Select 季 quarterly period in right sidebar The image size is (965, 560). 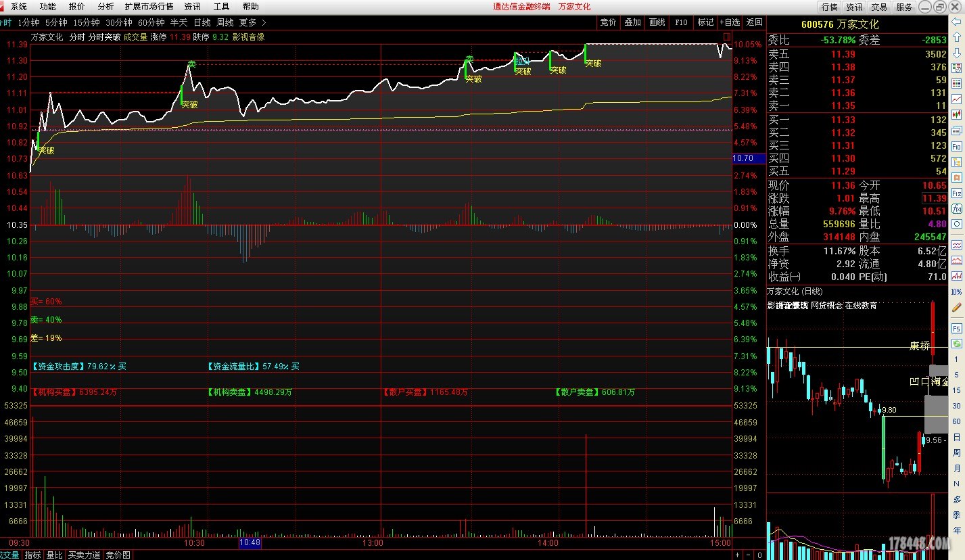957,515
